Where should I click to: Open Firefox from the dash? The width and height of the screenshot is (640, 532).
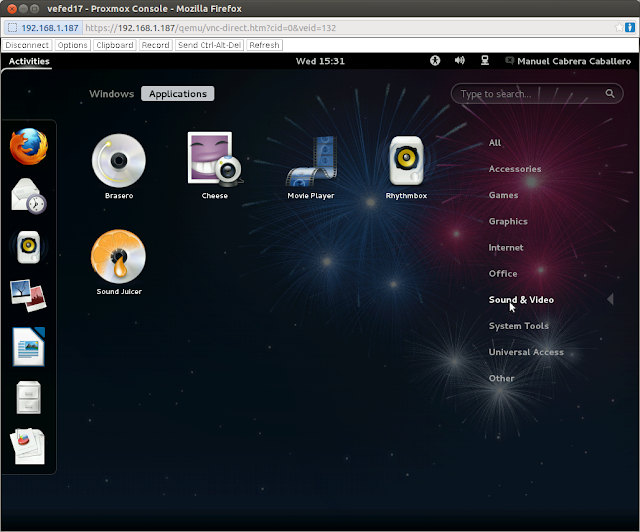(x=29, y=146)
